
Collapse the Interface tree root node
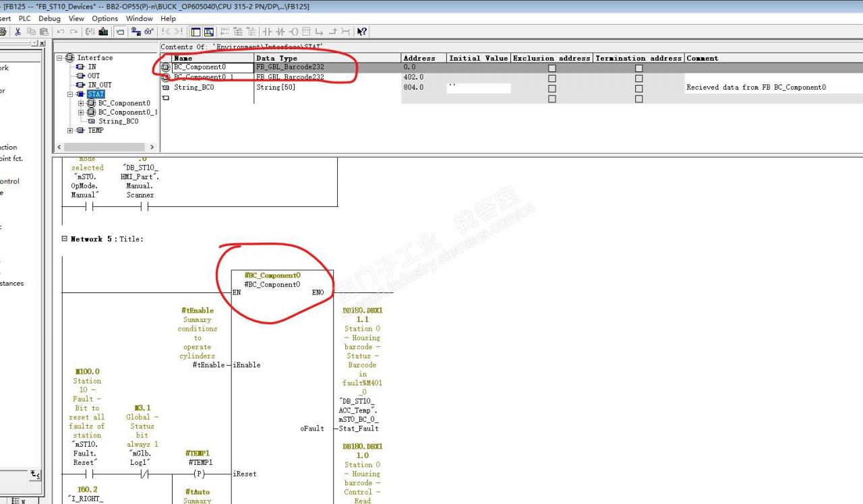pyautogui.click(x=59, y=58)
